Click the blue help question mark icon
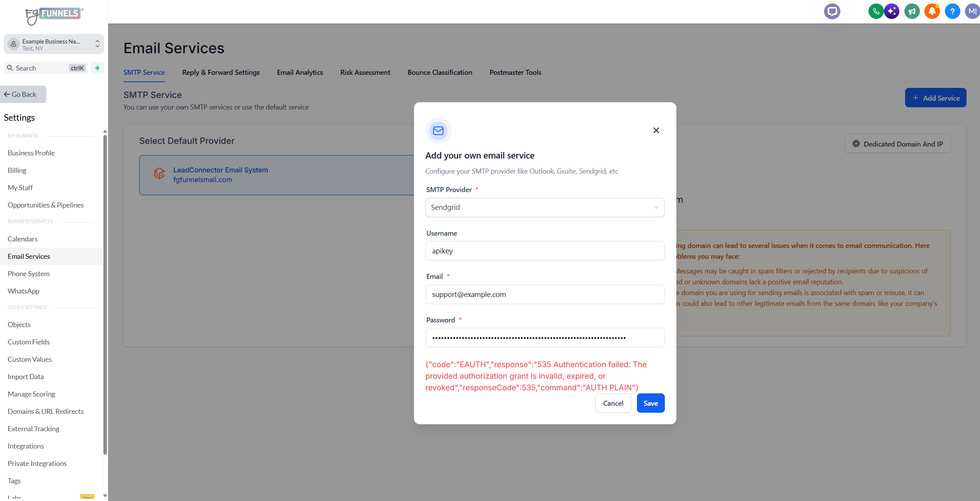 [952, 11]
